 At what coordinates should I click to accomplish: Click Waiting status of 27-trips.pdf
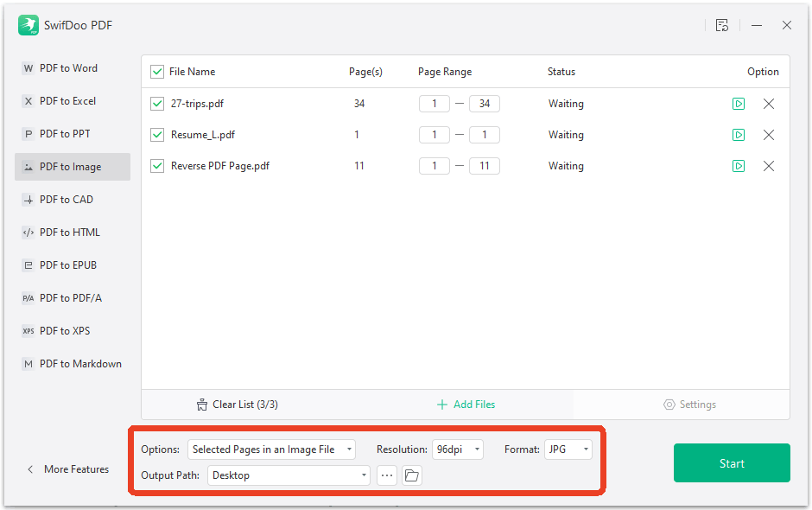point(566,104)
